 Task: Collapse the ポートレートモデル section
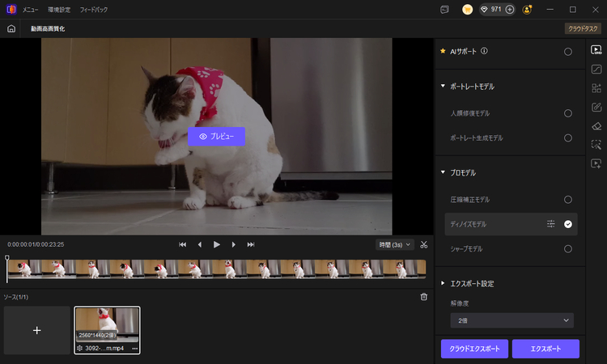[443, 87]
